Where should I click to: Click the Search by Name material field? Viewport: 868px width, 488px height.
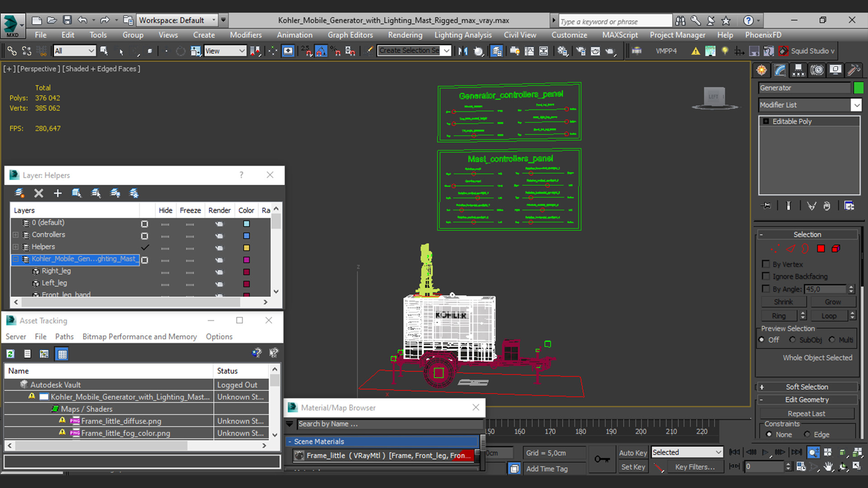(x=390, y=424)
